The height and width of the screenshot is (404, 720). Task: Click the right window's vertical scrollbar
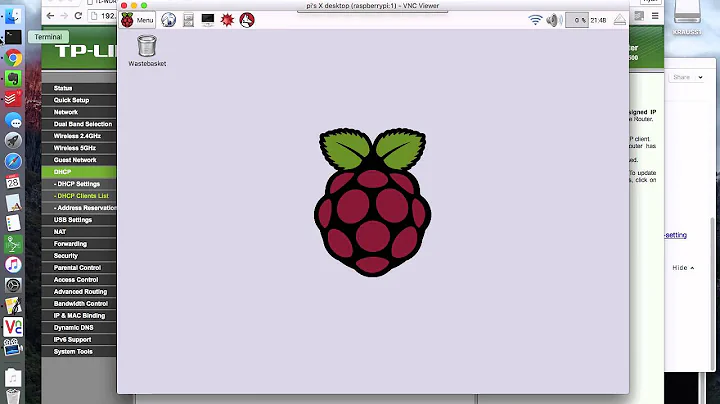click(x=713, y=294)
